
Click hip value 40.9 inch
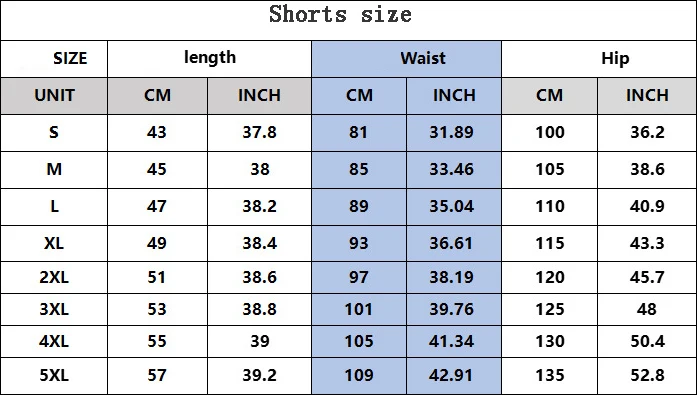pos(647,206)
